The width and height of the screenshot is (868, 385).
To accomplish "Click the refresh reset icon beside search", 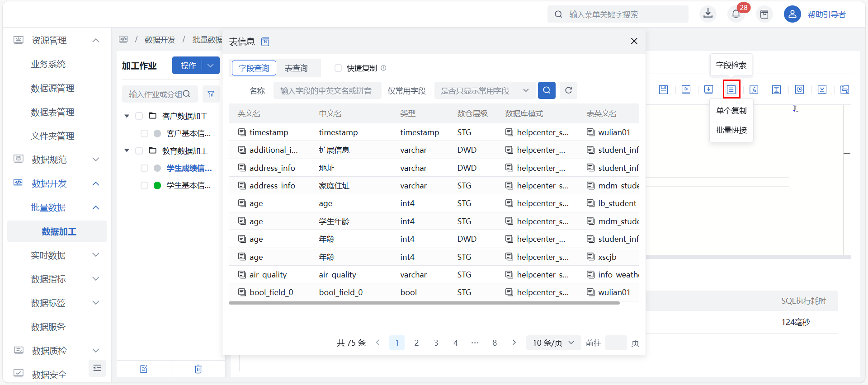I will point(568,90).
